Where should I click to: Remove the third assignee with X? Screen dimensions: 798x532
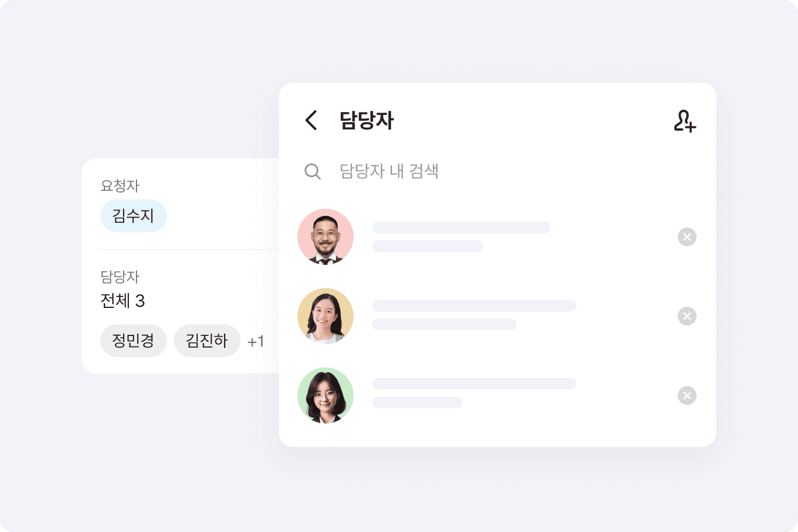click(687, 395)
